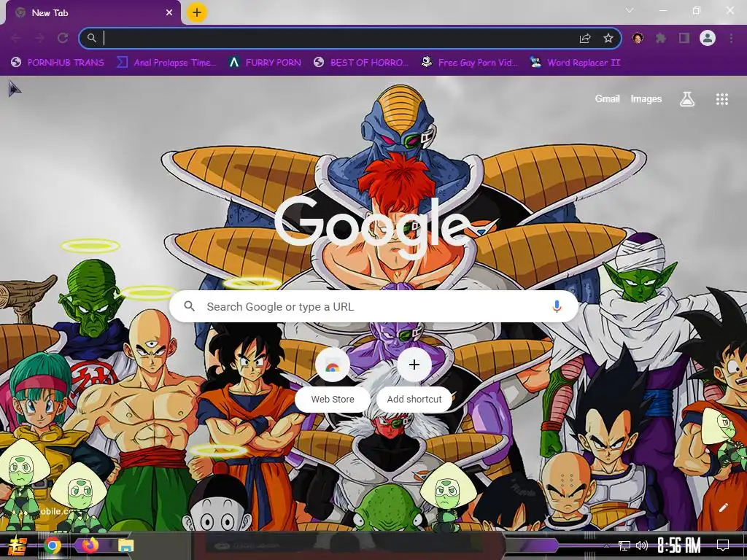Launch Firefox from the taskbar
This screenshot has height=560, width=747.
click(90, 545)
